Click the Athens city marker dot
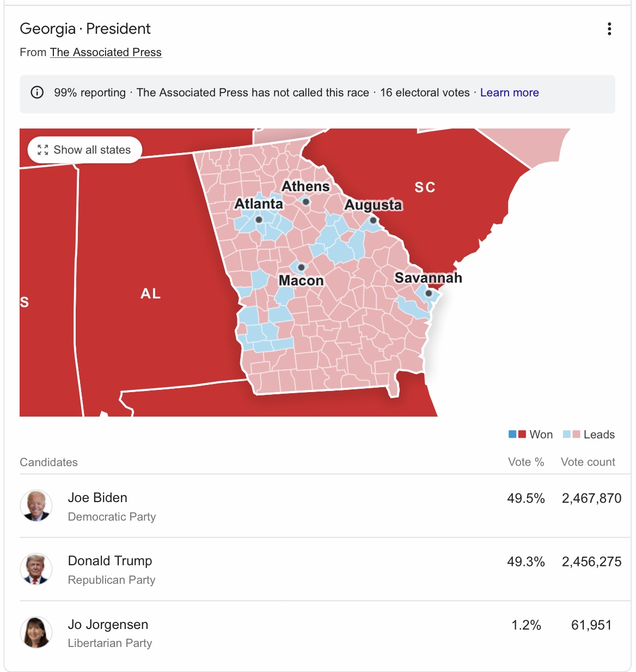The height and width of the screenshot is (672, 636). [306, 202]
